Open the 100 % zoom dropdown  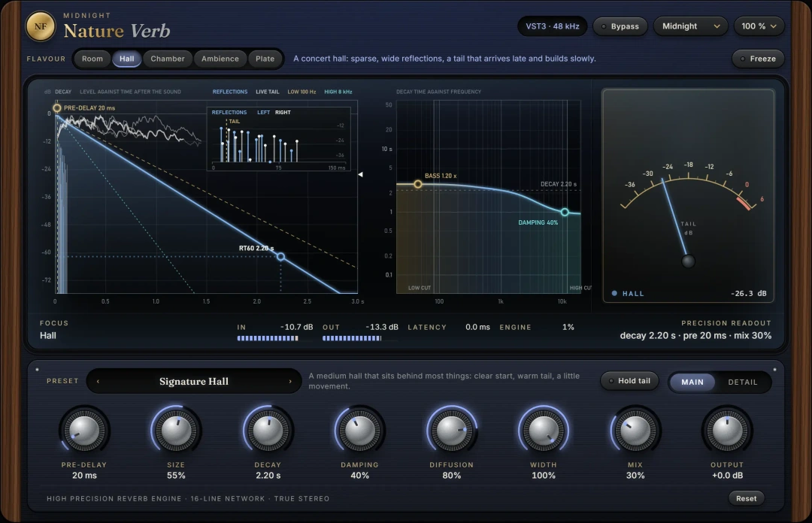(x=759, y=26)
